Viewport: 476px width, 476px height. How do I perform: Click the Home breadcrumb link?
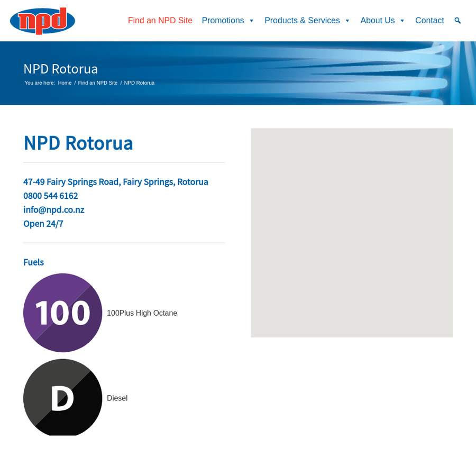[x=65, y=83]
